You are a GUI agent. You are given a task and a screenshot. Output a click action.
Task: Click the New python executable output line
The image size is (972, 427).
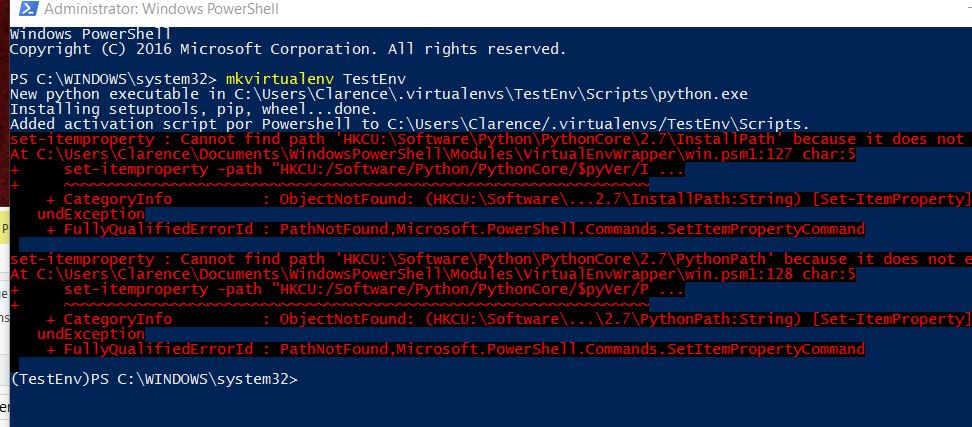tap(378, 94)
